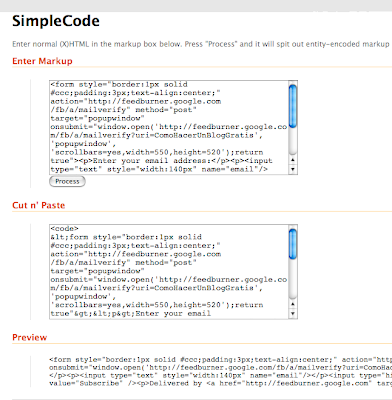Click the instruction text below SimpleCode title

click(x=201, y=44)
